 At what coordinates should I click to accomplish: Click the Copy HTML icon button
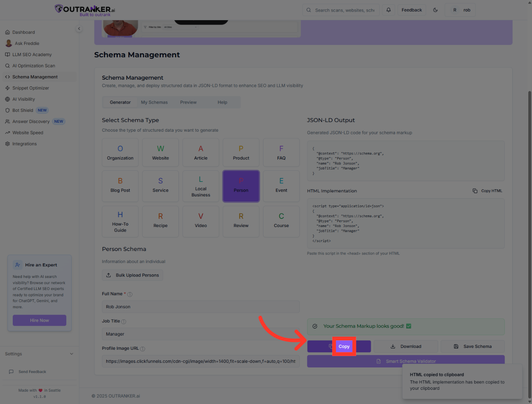(487, 191)
